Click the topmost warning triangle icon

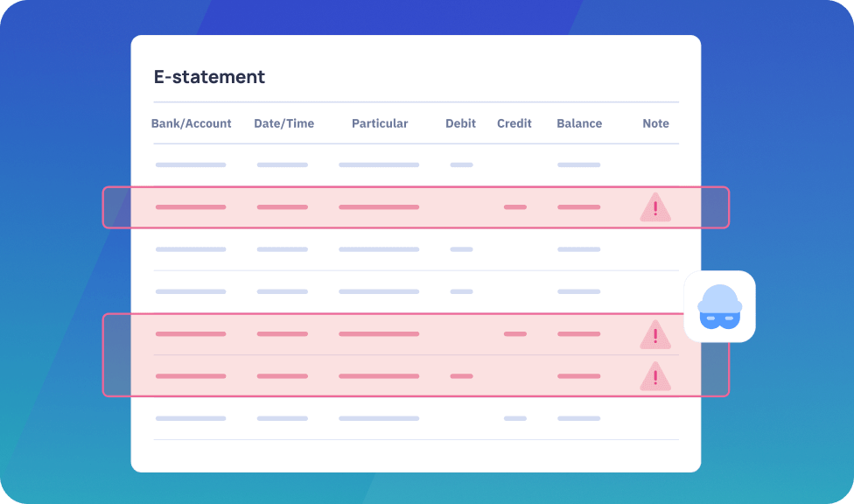(x=654, y=208)
